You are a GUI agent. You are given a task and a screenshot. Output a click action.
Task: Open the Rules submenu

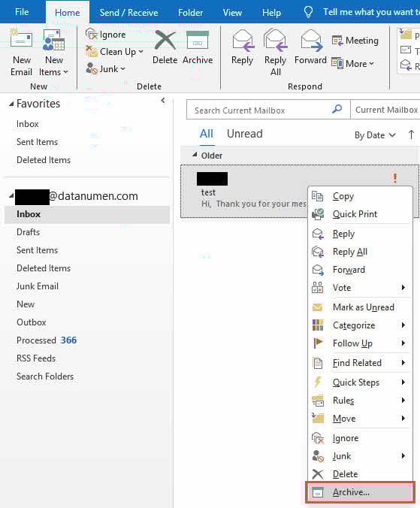[x=360, y=401]
